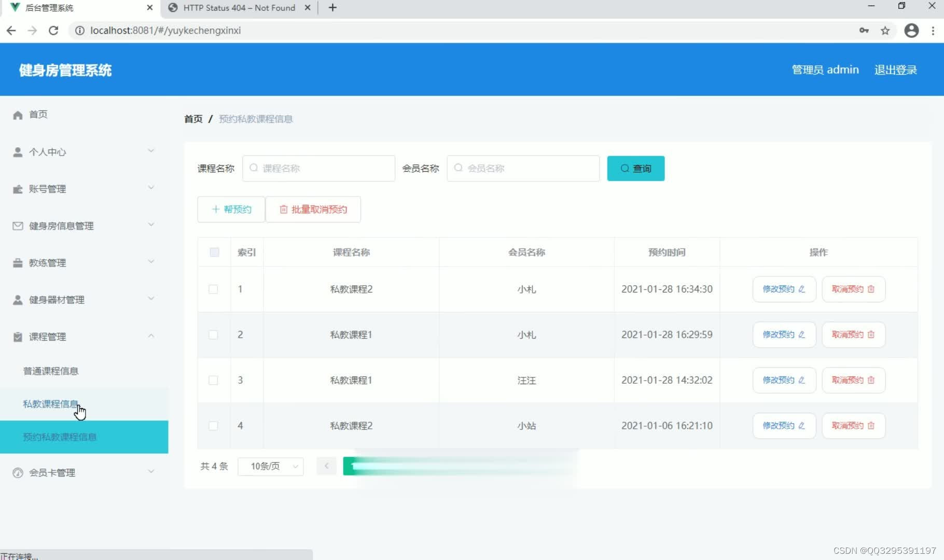This screenshot has width=944, height=560.
Task: Select 预约私教课程信息 submenu item
Action: [84, 437]
